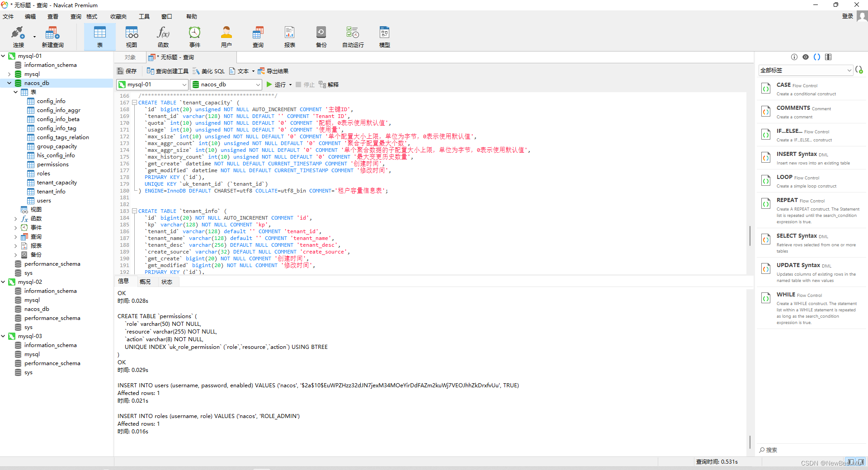Open the Backup toolbar icon
868x470 pixels.
point(321,37)
